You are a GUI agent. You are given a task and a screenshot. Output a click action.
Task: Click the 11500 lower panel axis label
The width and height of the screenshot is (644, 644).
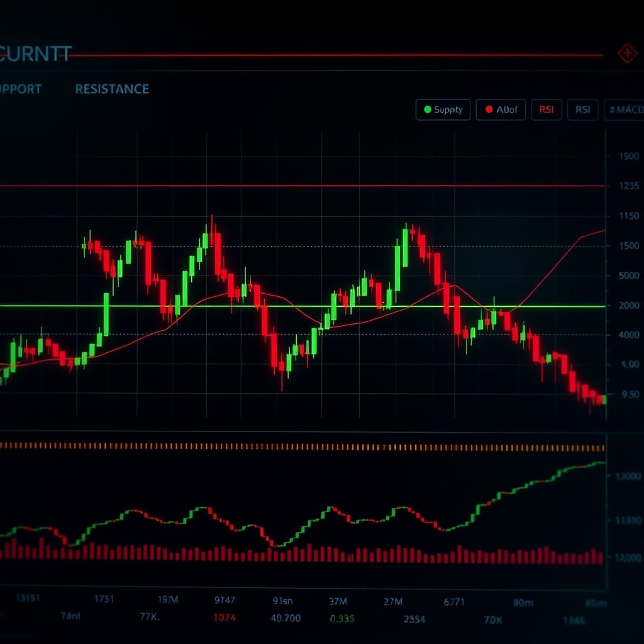point(628,520)
